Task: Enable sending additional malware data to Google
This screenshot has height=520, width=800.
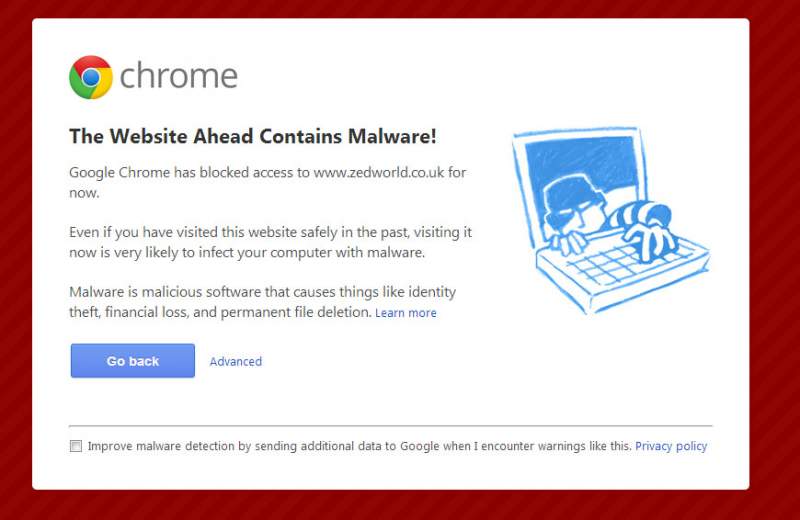Action: [x=76, y=447]
